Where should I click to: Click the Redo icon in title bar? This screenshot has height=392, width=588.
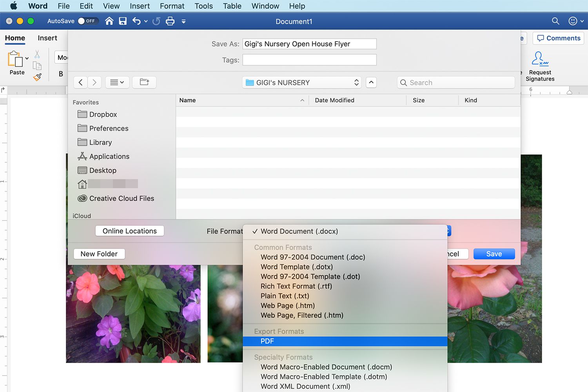tap(156, 21)
